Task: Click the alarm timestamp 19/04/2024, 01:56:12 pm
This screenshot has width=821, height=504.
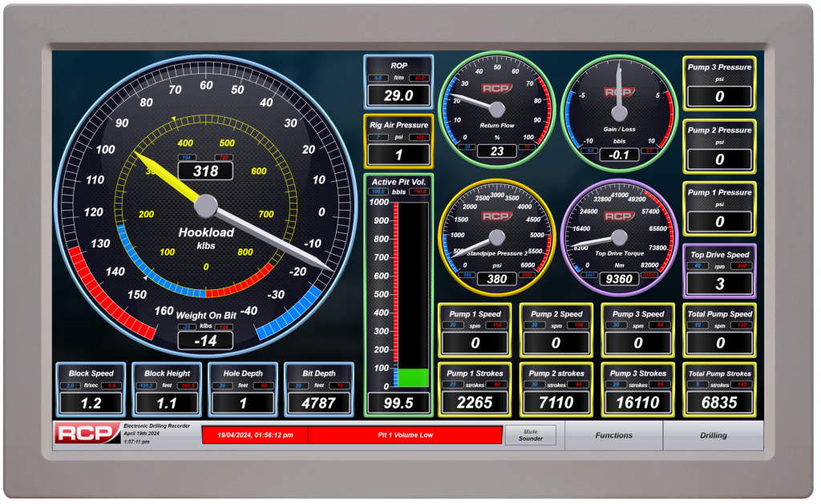Action: [255, 435]
